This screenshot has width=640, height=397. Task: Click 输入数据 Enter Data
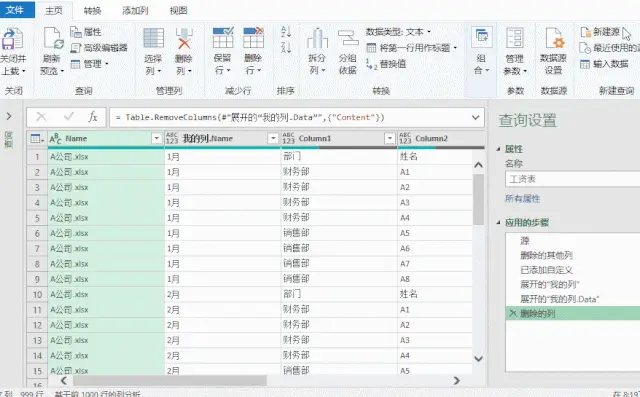[604, 64]
